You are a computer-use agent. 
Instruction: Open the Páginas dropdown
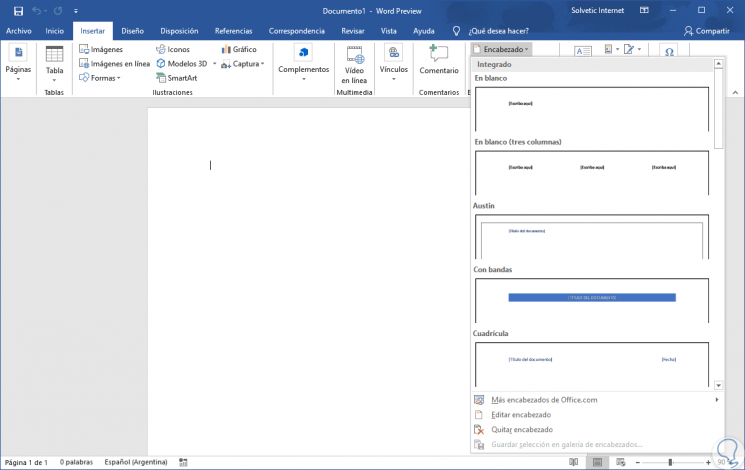click(18, 64)
